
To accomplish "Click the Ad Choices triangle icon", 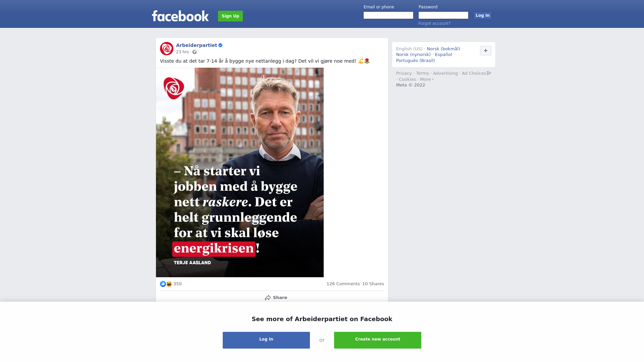I will (x=489, y=73).
